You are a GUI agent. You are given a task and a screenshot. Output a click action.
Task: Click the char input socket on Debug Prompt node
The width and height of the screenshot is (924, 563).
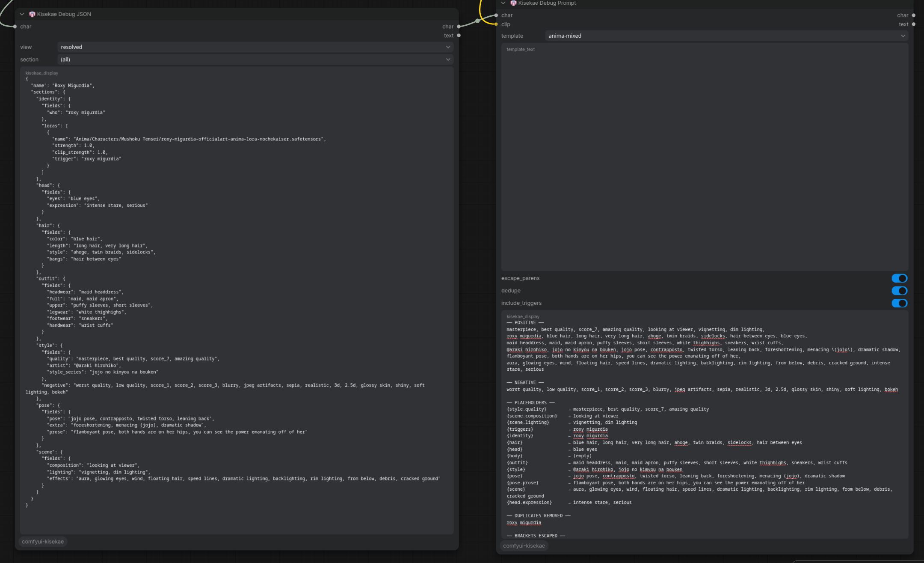coord(496,15)
